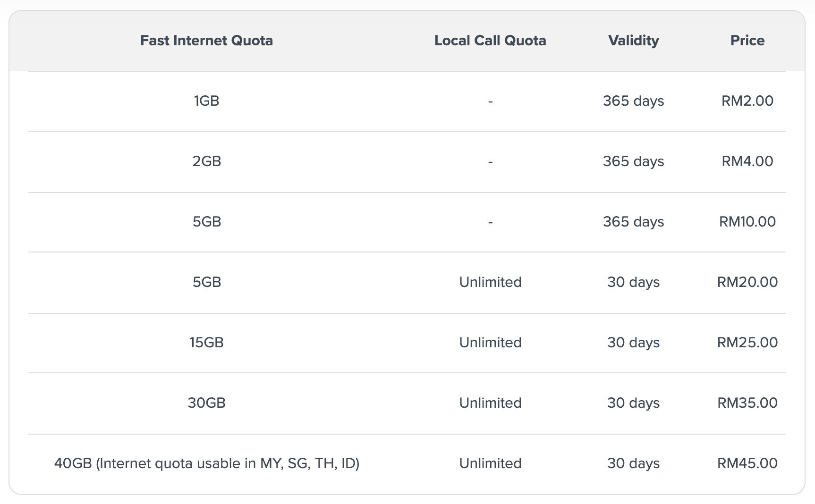
Task: Select the RM4.00 price
Action: tap(747, 161)
